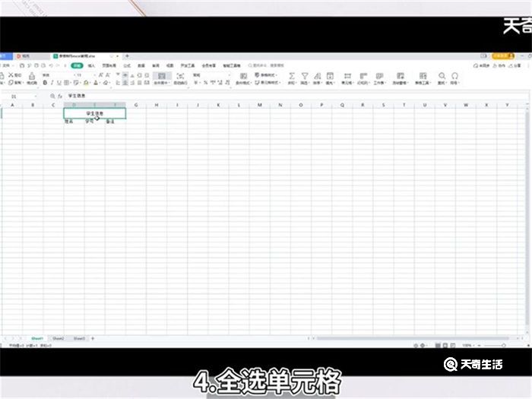This screenshot has height=399, width=532.
Task: Click the increase font size icon
Action: (101, 75)
